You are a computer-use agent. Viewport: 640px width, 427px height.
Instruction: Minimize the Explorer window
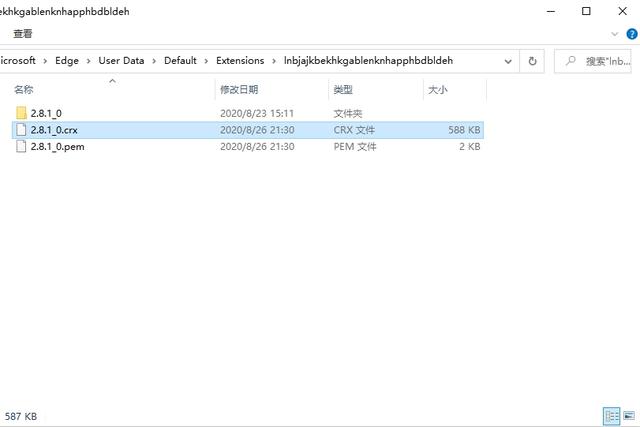pyautogui.click(x=551, y=11)
